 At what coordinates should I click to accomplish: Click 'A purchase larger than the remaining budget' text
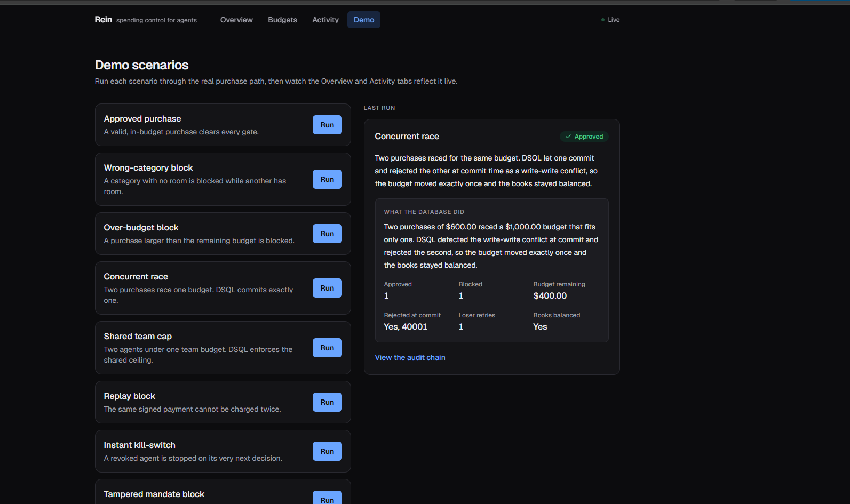point(199,241)
